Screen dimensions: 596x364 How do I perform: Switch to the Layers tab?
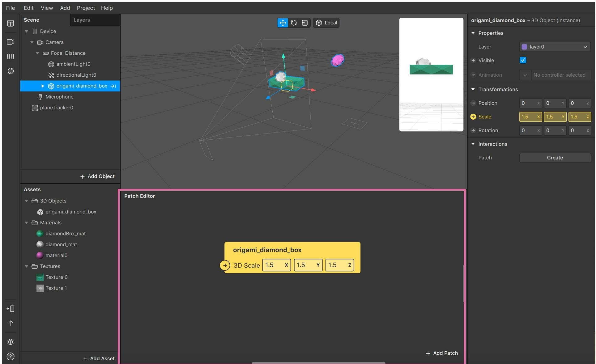click(82, 20)
